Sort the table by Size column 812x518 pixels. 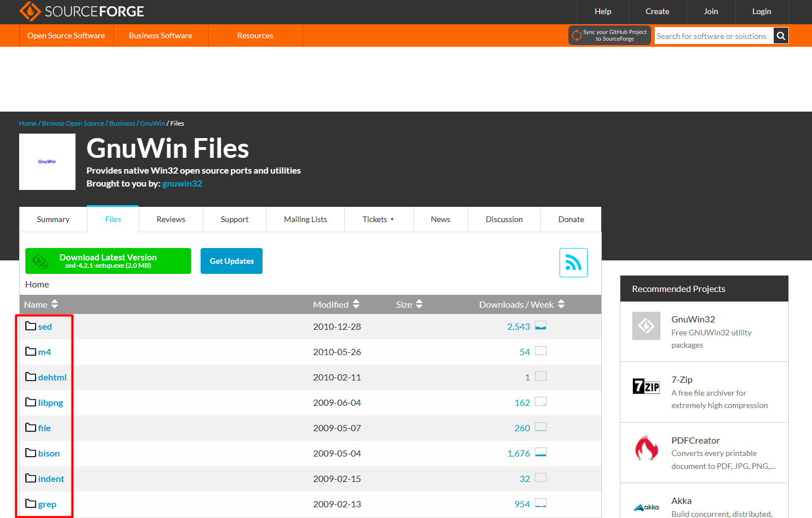(x=409, y=304)
